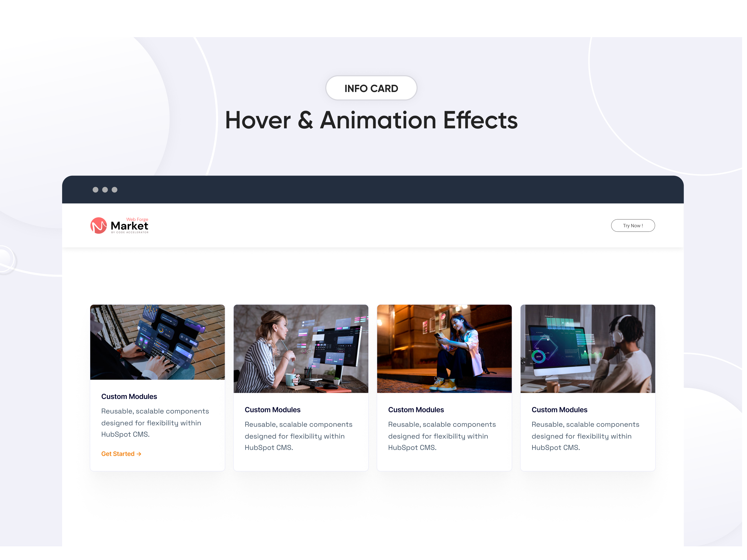Click the first browser window dot

(96, 190)
